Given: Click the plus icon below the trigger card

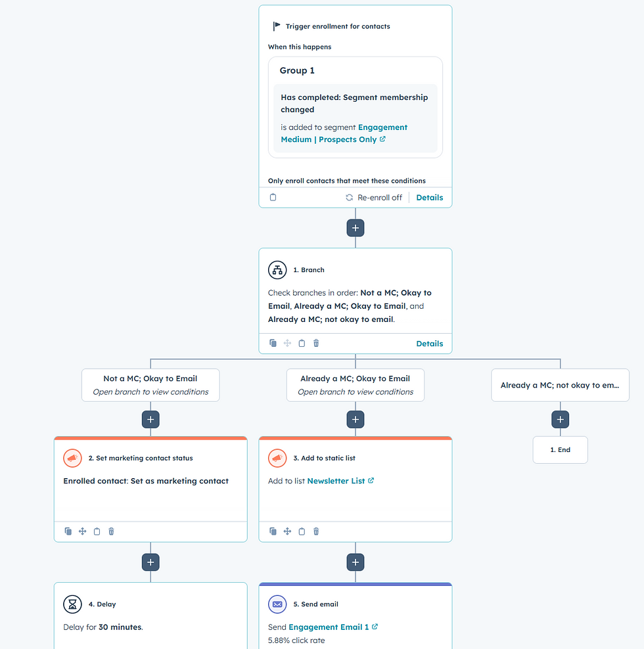Looking at the screenshot, I should (356, 227).
